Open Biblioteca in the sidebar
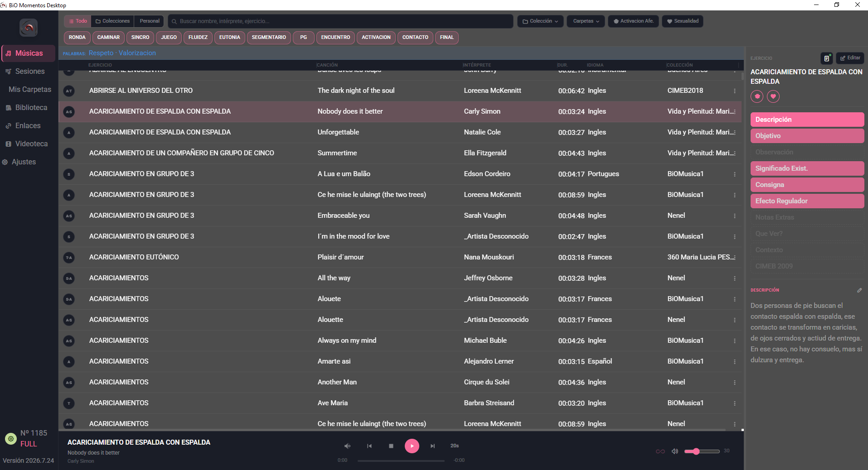The height and width of the screenshot is (470, 868). (x=29, y=108)
